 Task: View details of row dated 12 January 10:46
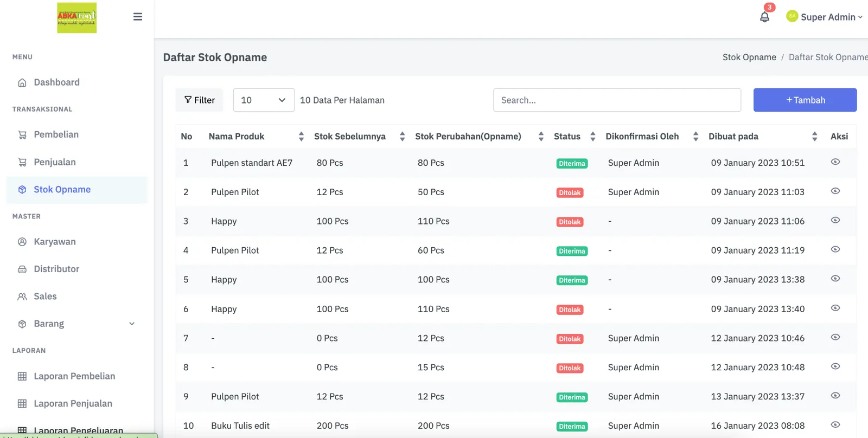pos(835,338)
